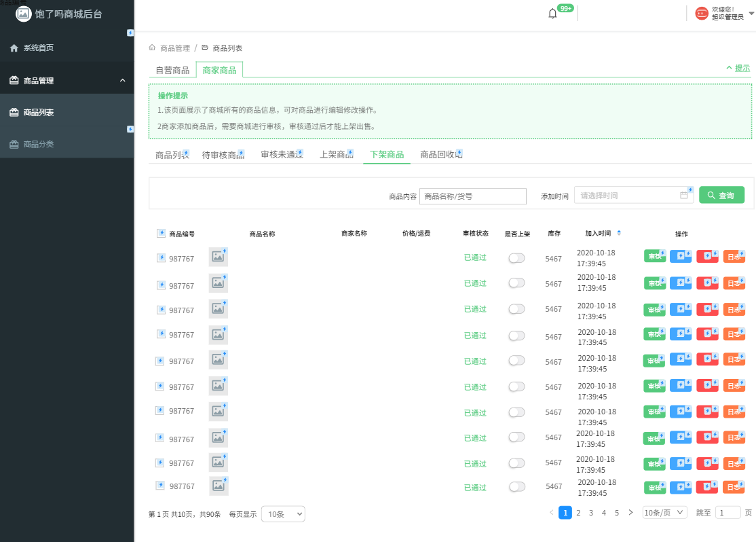
Task: Open the 商品列表 filter tab above the search box
Action: pyautogui.click(x=172, y=155)
